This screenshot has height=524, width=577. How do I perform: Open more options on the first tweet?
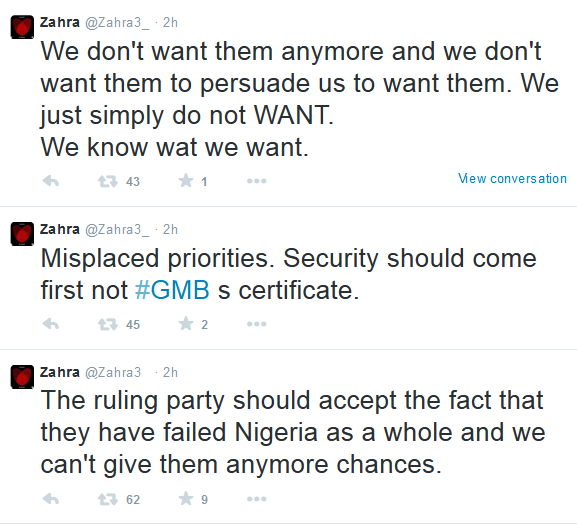click(256, 181)
